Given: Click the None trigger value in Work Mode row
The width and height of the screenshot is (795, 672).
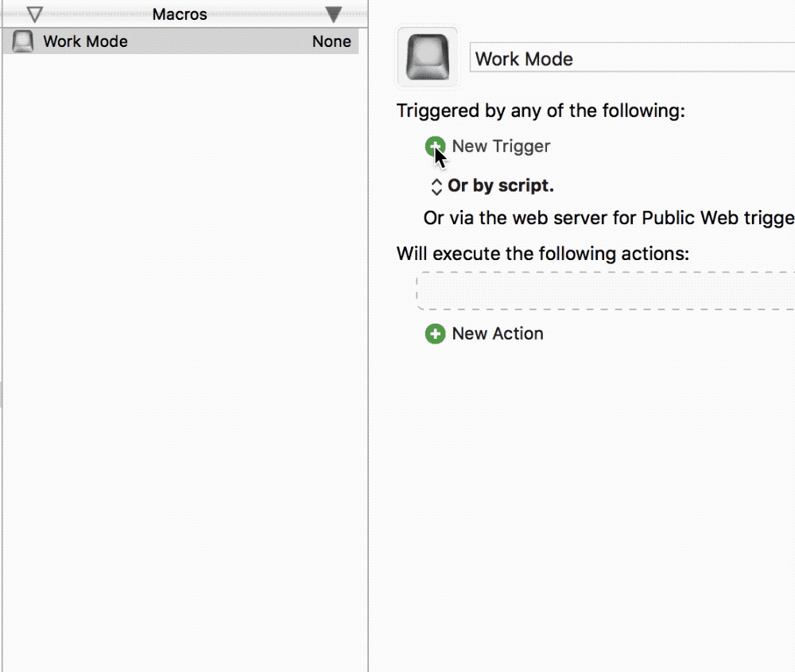Looking at the screenshot, I should coord(332,41).
